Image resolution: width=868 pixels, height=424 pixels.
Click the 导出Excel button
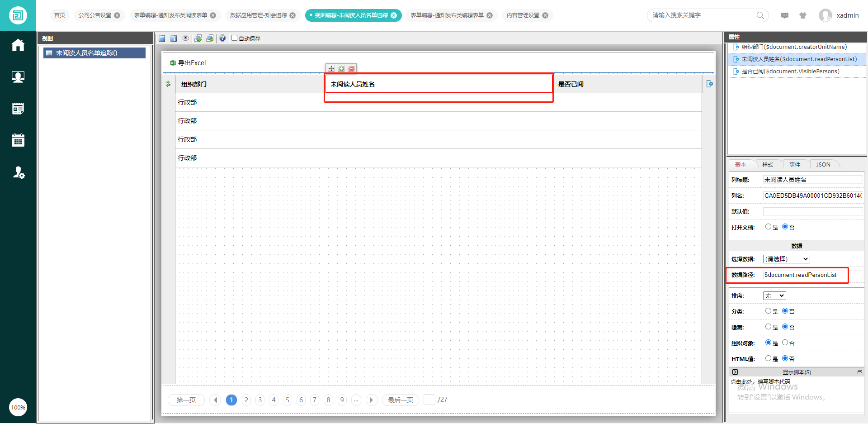[x=188, y=63]
